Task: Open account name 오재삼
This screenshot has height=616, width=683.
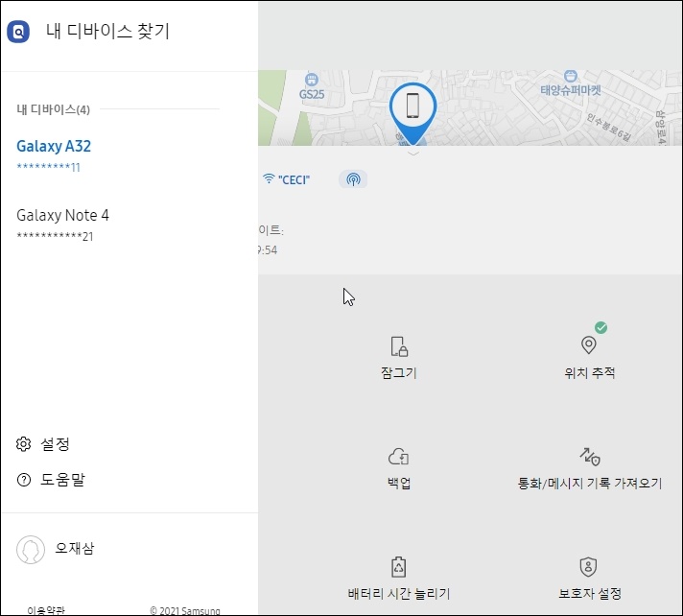Action: pos(75,548)
